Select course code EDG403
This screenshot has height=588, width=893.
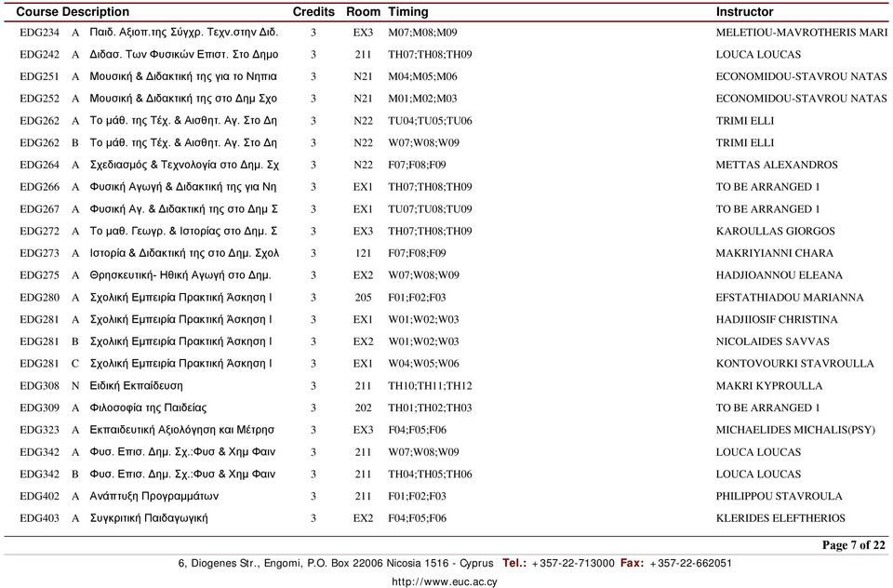(39, 518)
